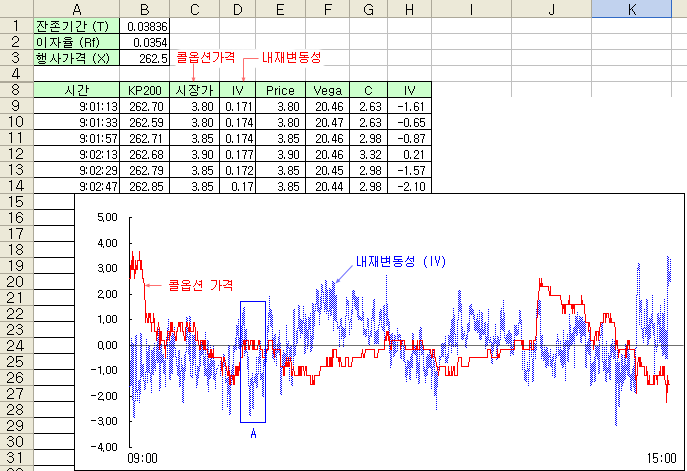
Task: Click the red 콜옵션 가격 chart label
Action: [200, 285]
